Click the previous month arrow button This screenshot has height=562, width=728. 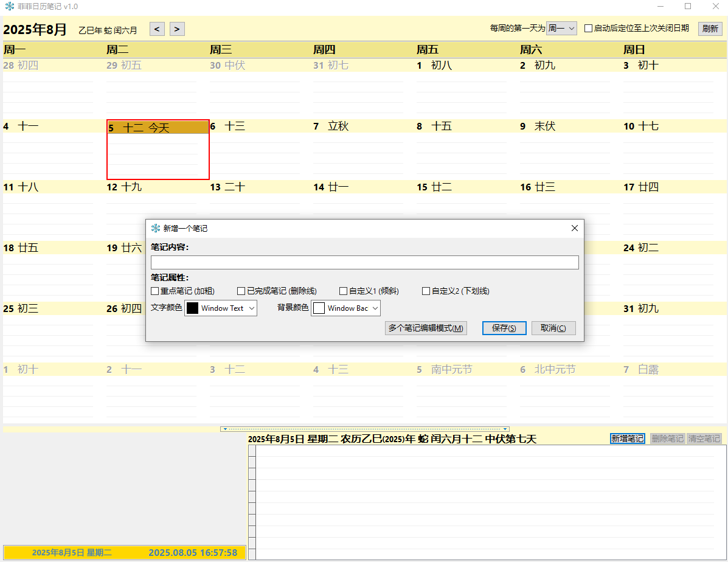[x=157, y=29]
